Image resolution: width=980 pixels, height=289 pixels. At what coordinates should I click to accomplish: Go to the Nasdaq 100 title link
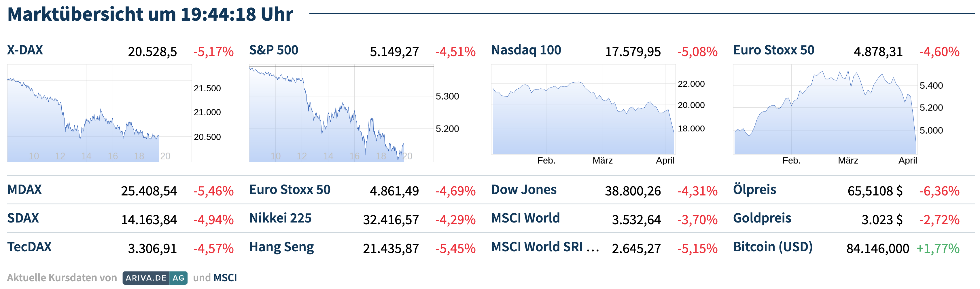[x=526, y=50]
